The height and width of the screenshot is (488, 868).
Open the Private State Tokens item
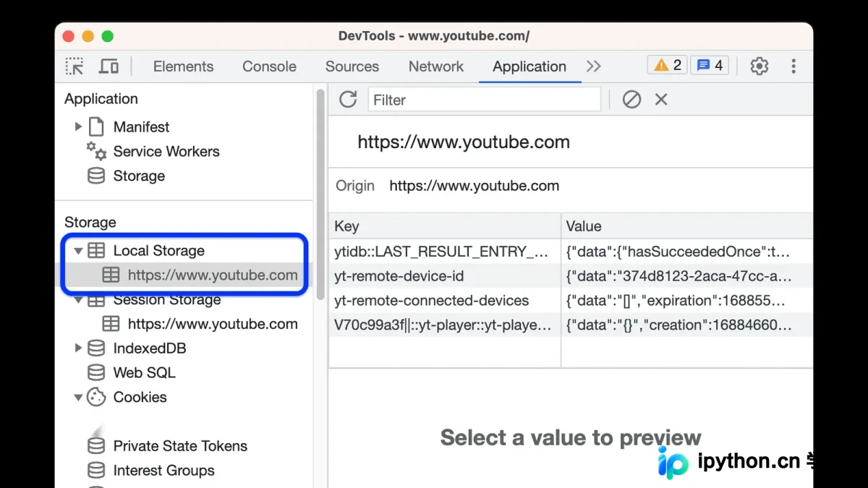[x=180, y=446]
